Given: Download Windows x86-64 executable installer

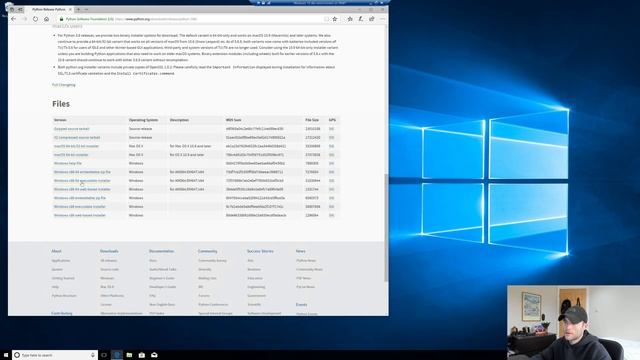Looking at the screenshot, I should tap(82, 180).
